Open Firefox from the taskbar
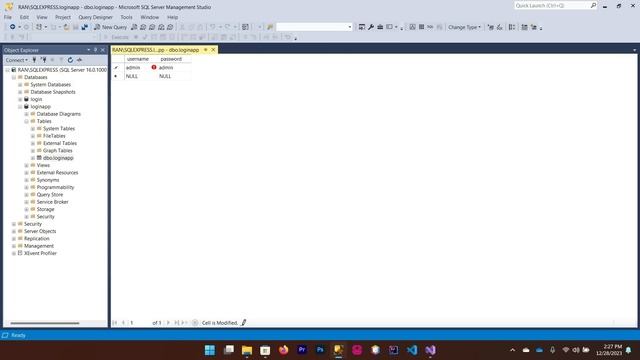The image size is (640, 360). coord(283,350)
